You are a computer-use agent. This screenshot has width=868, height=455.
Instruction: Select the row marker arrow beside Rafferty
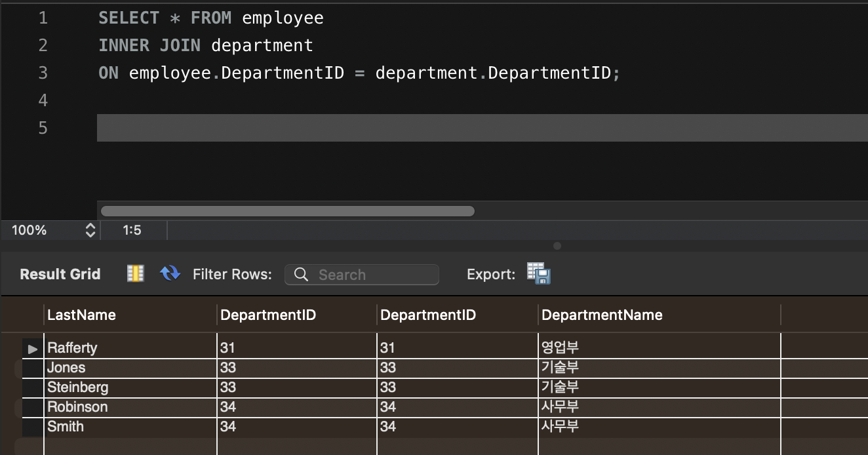[x=33, y=349]
